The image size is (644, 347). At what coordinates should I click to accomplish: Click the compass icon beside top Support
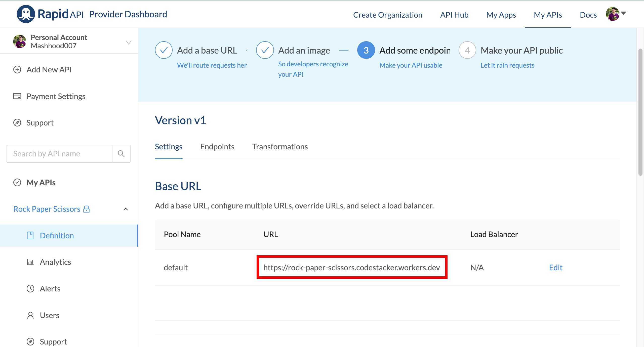click(17, 123)
